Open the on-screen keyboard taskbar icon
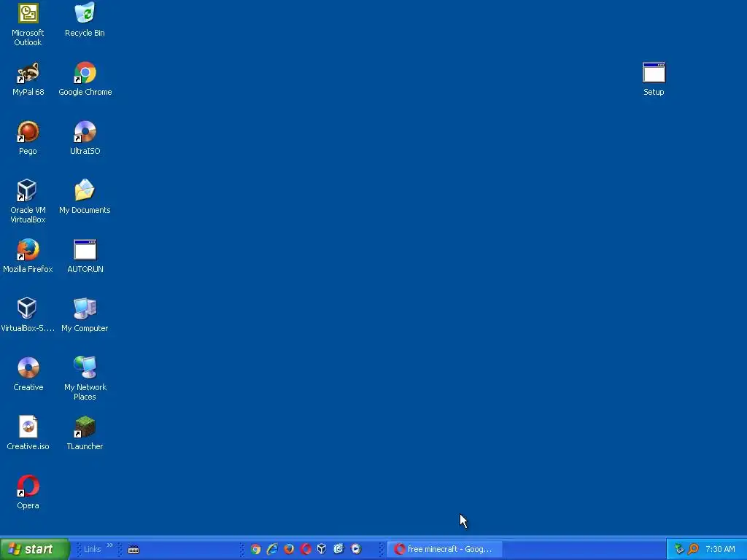This screenshot has width=747, height=560. 133,550
